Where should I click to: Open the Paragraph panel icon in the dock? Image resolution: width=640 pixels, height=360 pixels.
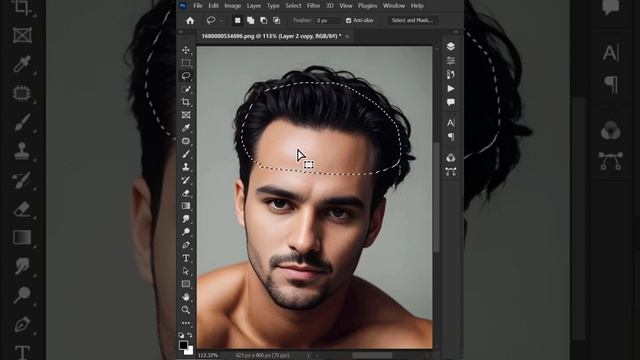pyautogui.click(x=451, y=137)
